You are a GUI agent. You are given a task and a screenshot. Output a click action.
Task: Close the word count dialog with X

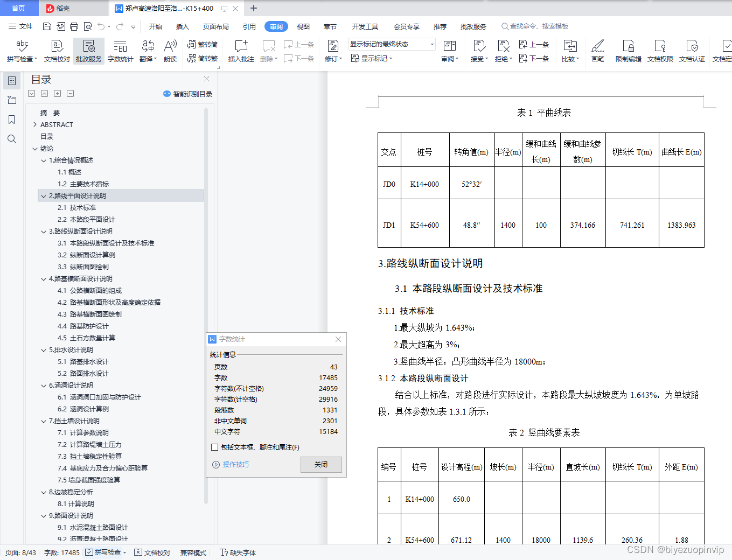[338, 339]
